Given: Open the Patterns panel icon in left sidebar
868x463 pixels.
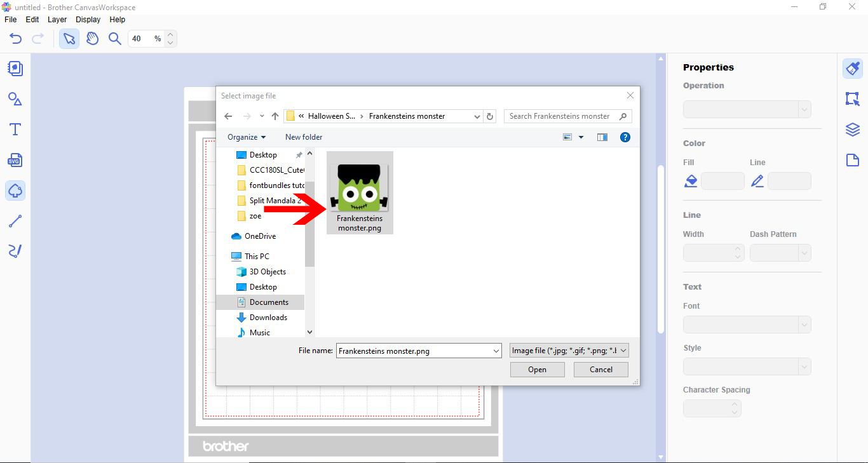Looking at the screenshot, I should coord(15,69).
